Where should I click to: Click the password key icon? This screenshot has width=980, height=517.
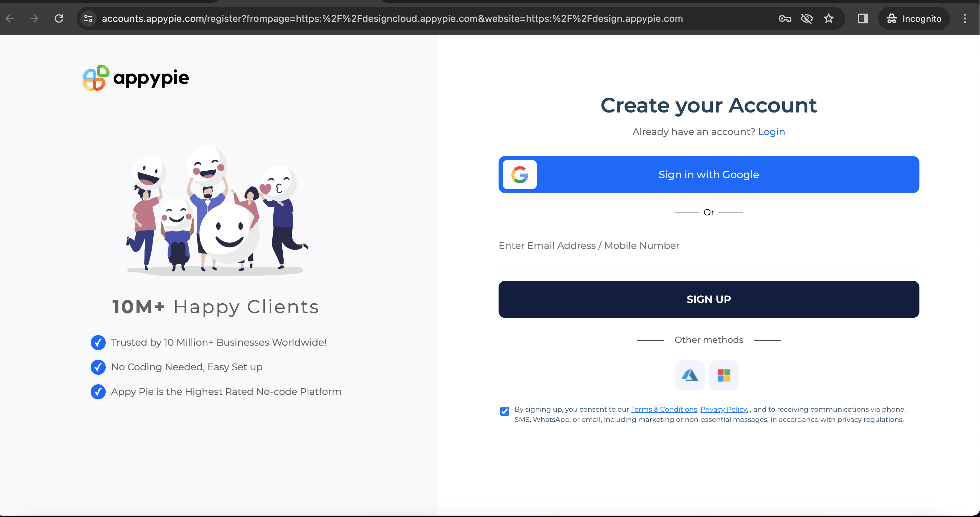[785, 18]
